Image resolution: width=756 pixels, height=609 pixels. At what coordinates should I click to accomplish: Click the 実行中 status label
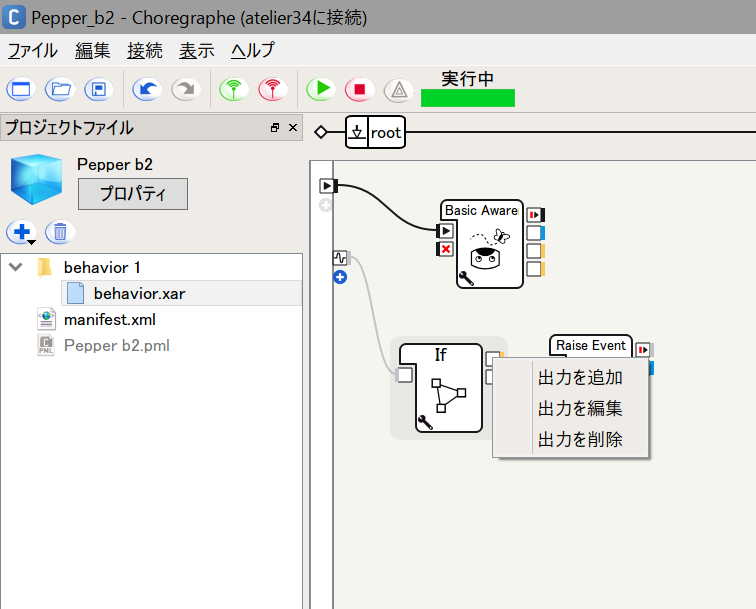coord(467,79)
